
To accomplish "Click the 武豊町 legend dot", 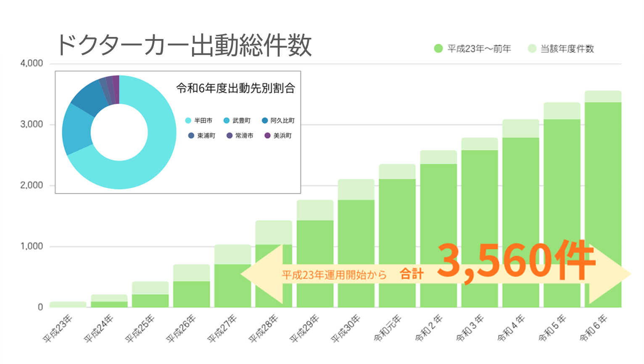I will (227, 120).
